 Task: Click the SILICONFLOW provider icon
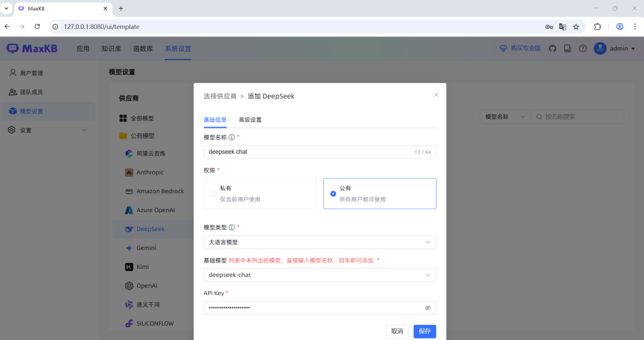129,324
